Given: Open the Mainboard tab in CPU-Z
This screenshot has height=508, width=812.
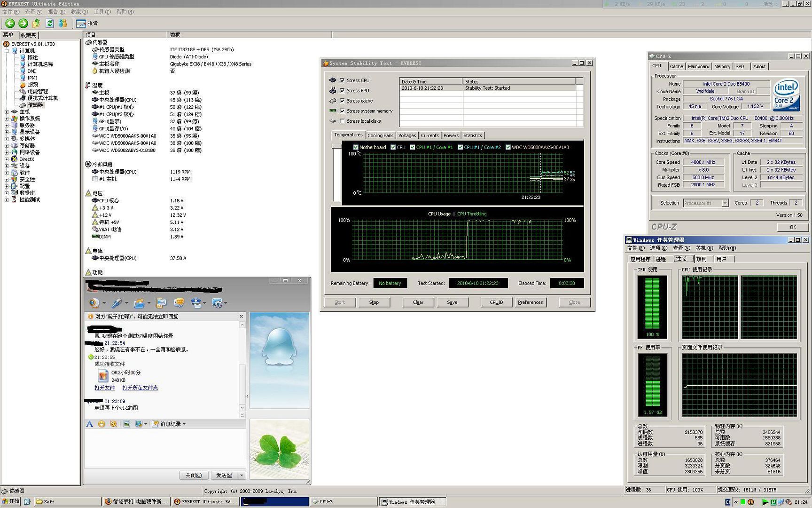Looking at the screenshot, I should pos(698,66).
